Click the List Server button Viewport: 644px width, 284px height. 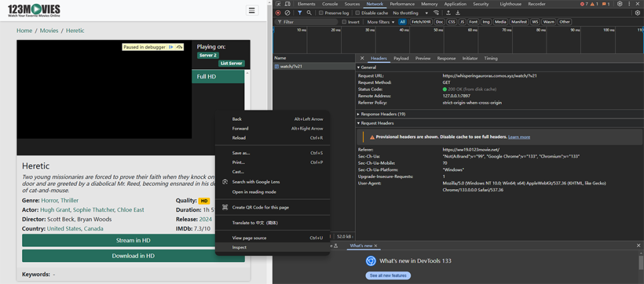click(231, 64)
